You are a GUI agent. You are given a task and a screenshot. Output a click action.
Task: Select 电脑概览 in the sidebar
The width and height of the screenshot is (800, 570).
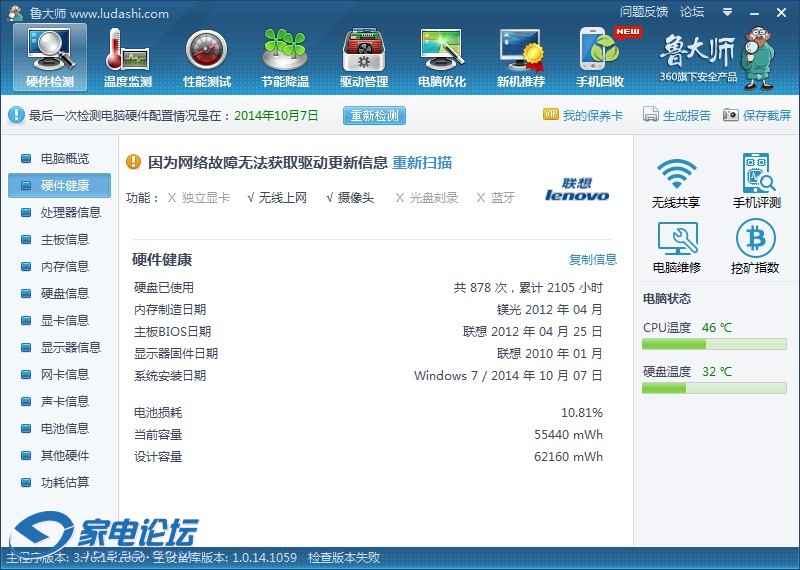[64, 158]
